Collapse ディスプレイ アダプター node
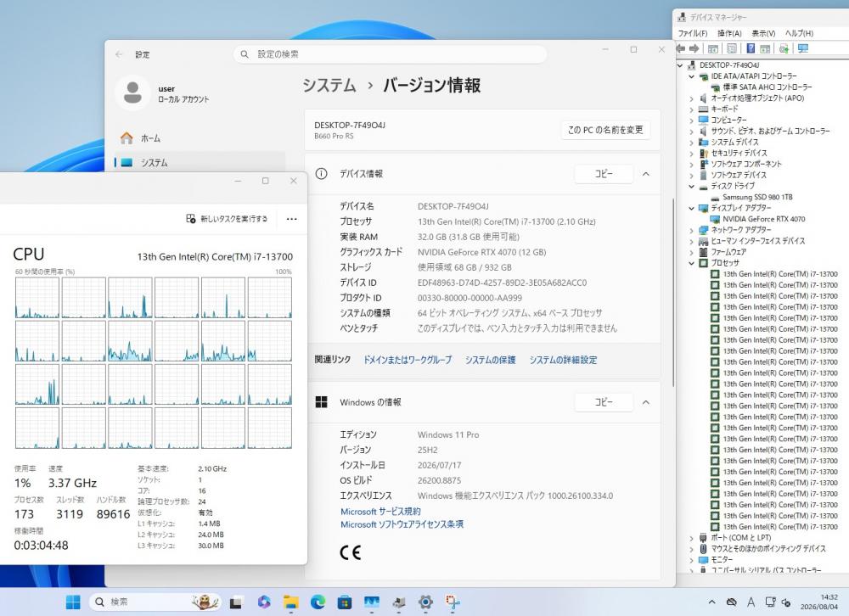Viewport: 849px width, 616px height. [691, 209]
